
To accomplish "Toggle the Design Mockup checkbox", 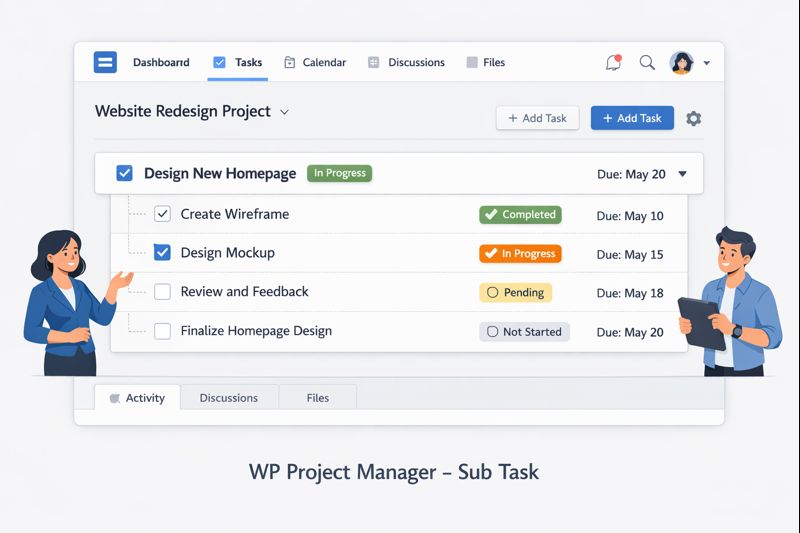I will [x=162, y=252].
